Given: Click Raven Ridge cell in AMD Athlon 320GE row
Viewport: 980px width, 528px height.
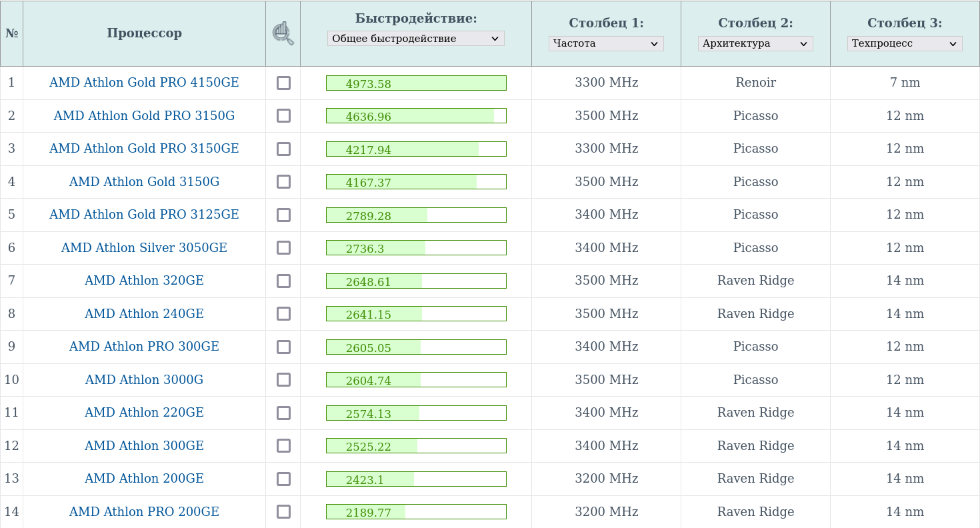Looking at the screenshot, I should coord(755,281).
